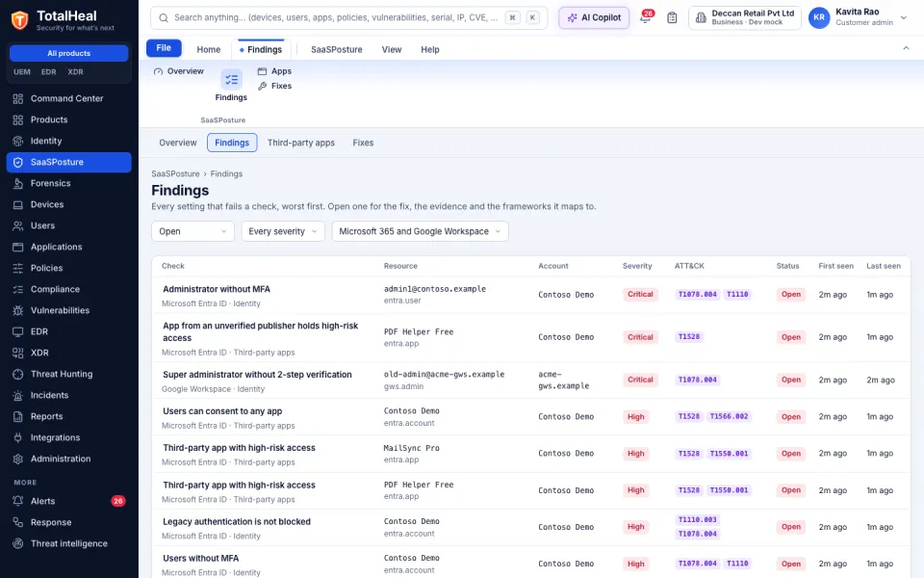
Task: Click the T1566.002 ATT&CK tag
Action: point(729,416)
